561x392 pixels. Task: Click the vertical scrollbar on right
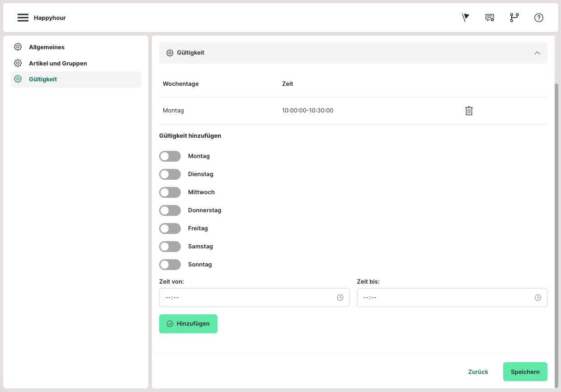click(x=556, y=226)
